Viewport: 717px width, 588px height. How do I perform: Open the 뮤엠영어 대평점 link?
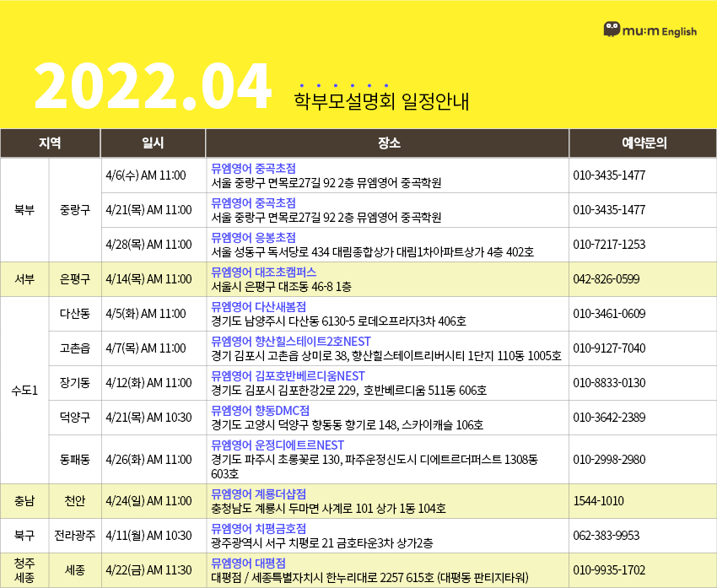(x=248, y=563)
